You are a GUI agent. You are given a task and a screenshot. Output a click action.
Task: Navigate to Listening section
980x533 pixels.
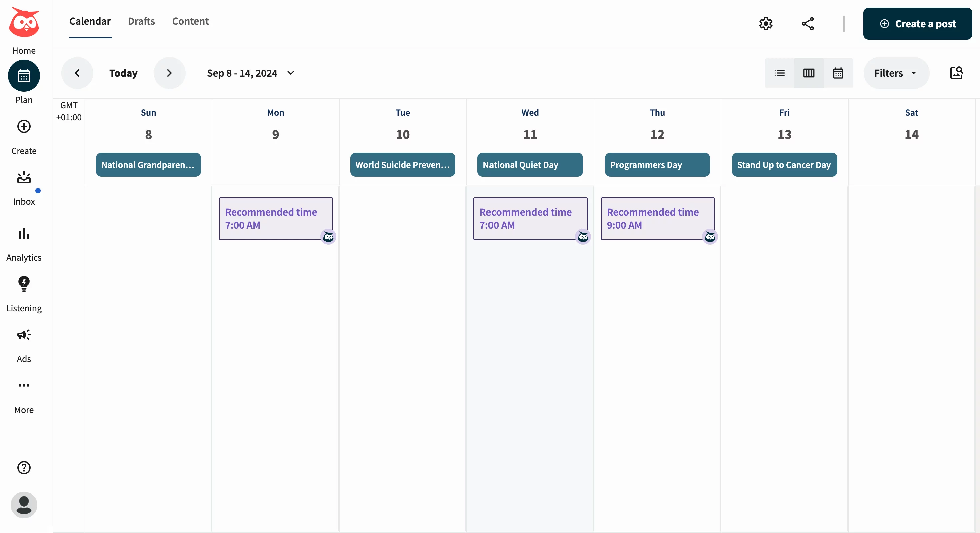(24, 294)
